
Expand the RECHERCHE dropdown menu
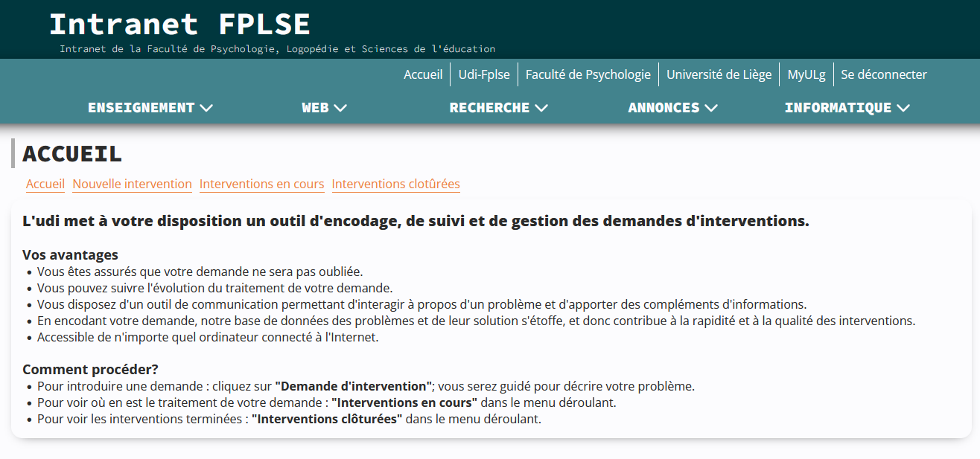coord(498,108)
